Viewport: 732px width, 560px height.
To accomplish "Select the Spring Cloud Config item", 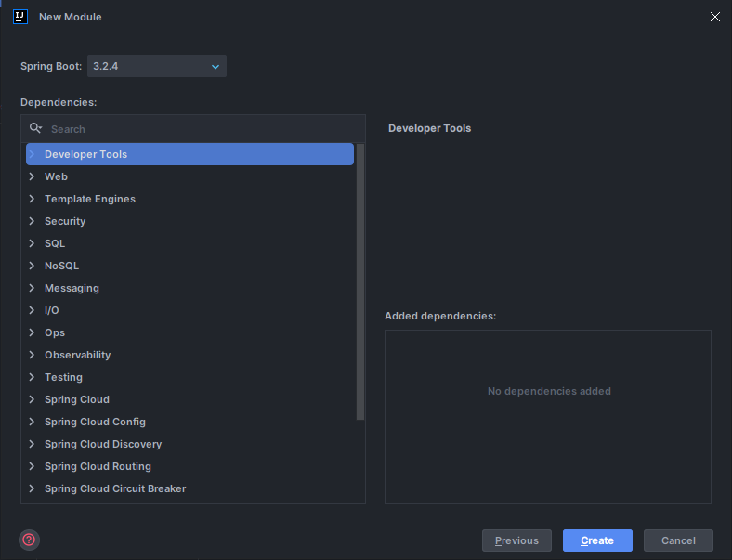I will [96, 422].
